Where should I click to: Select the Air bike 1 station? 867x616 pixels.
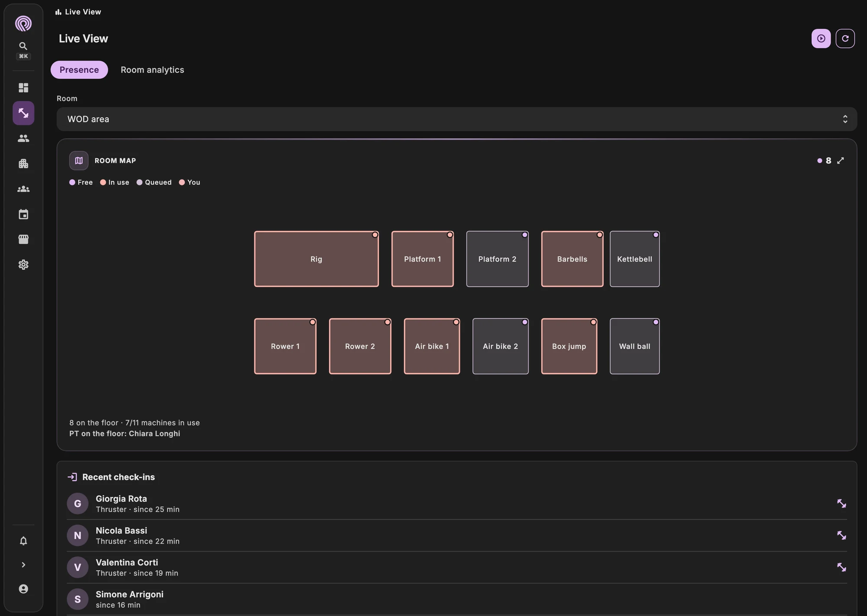pos(432,346)
